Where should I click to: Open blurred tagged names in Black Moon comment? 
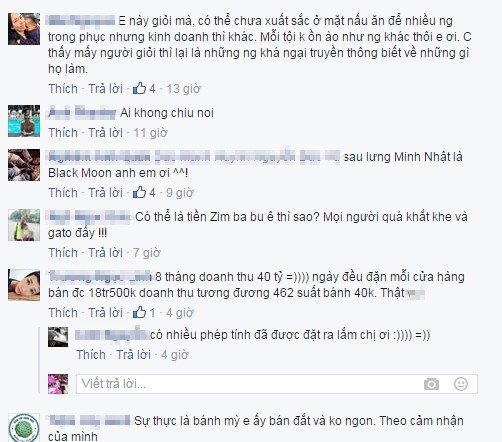194,157
